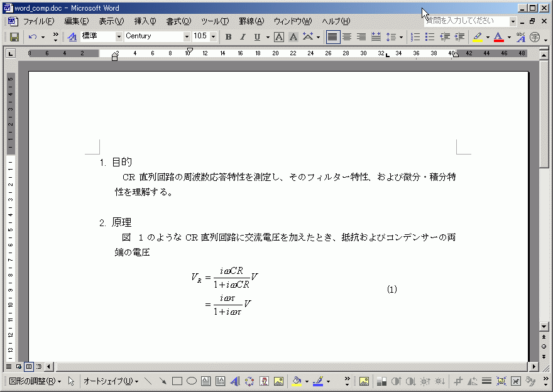
Task: Click the 図形の調整 button
Action: (x=35, y=381)
